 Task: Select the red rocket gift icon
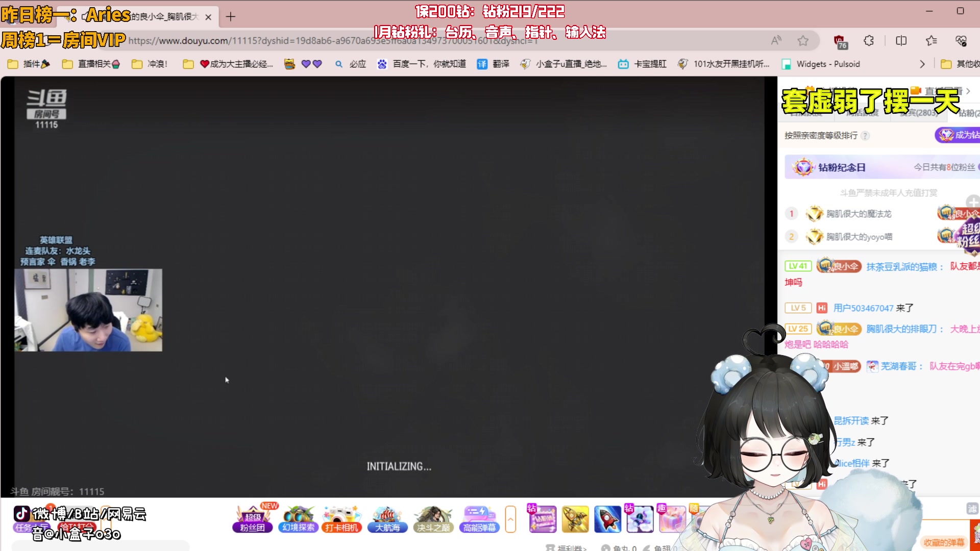point(607,519)
